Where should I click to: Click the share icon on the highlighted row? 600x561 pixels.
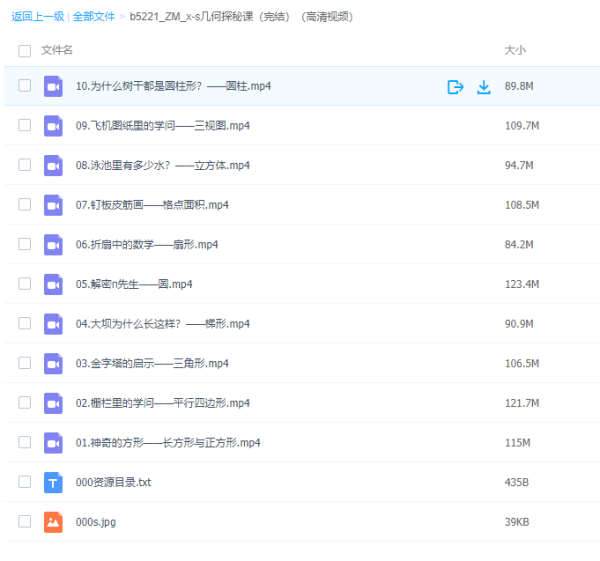click(455, 87)
